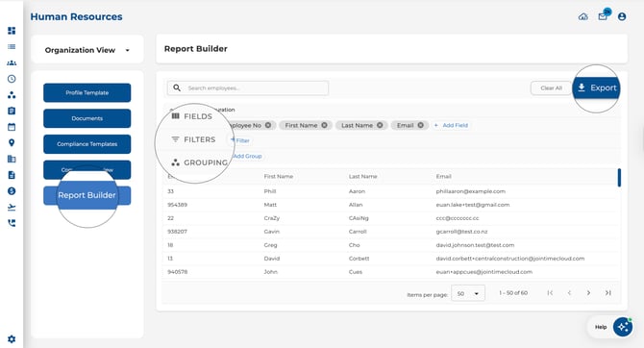Remove the First Name field chip

point(324,125)
